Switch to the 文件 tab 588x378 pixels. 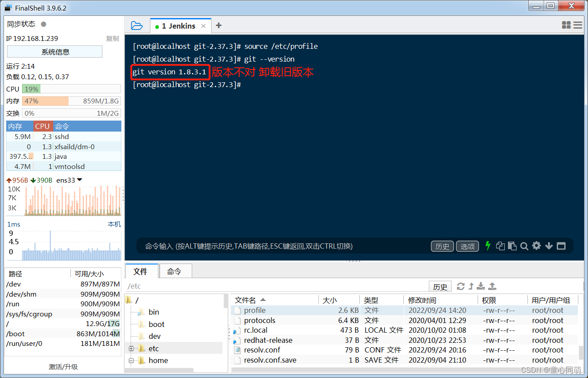point(140,272)
